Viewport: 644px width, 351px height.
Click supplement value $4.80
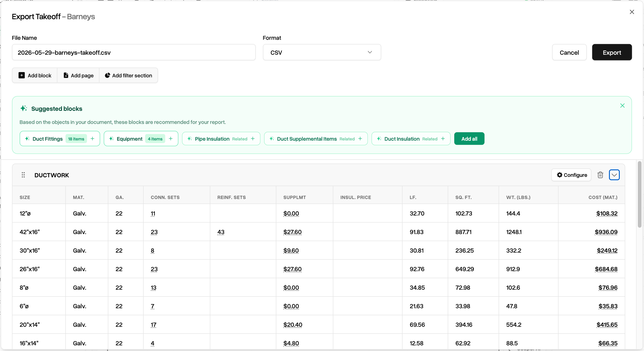pyautogui.click(x=291, y=343)
